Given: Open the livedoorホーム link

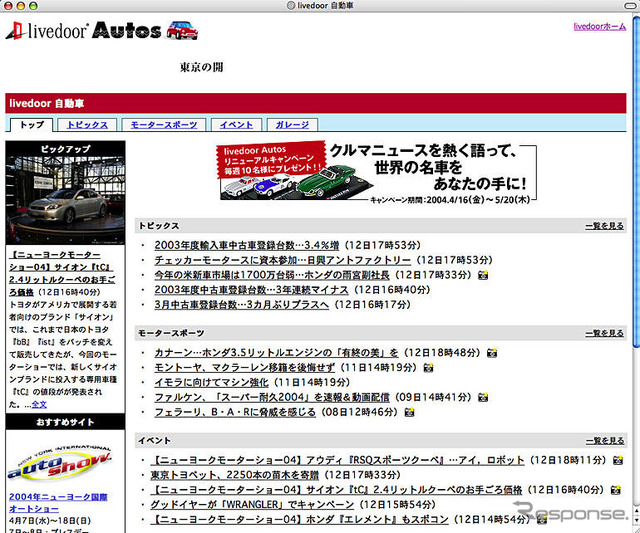Looking at the screenshot, I should pyautogui.click(x=600, y=27).
